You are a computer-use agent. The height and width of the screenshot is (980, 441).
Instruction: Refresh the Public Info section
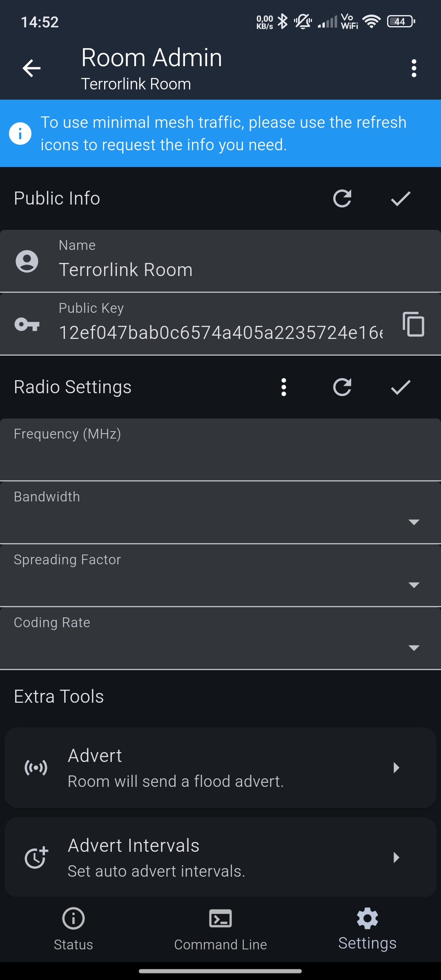342,198
